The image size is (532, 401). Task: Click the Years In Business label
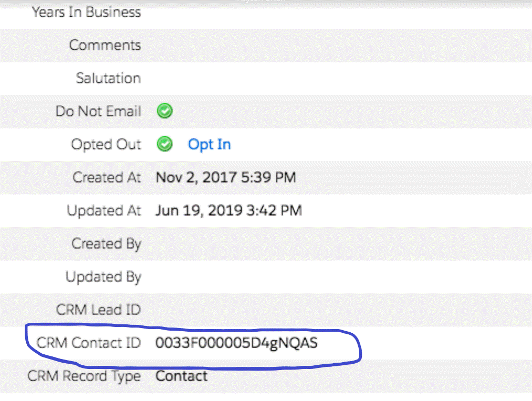pyautogui.click(x=86, y=12)
